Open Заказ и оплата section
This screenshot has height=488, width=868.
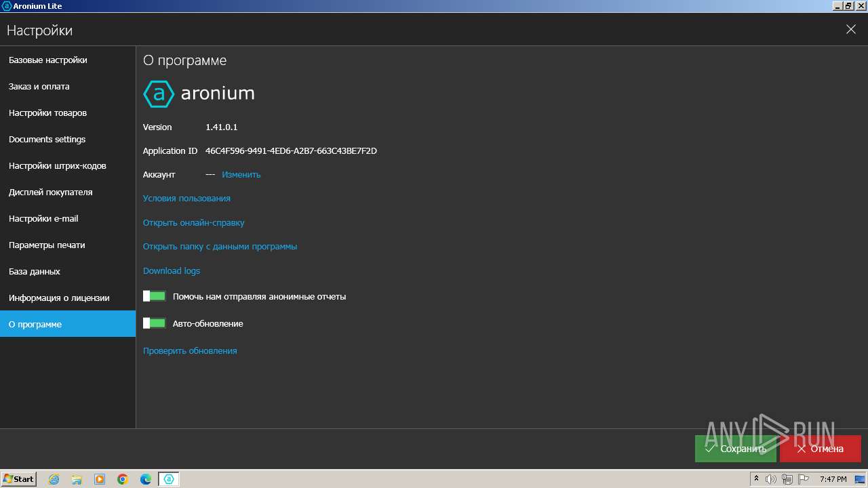coord(68,86)
